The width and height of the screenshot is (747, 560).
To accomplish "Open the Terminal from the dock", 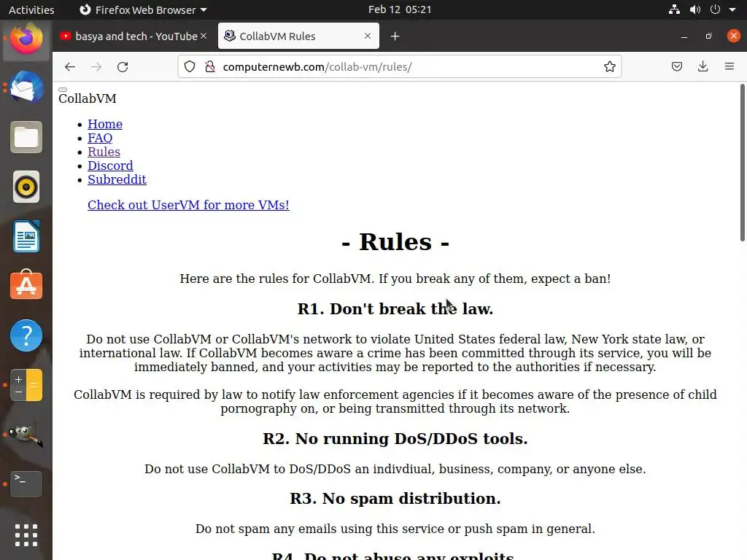I will (x=26, y=484).
